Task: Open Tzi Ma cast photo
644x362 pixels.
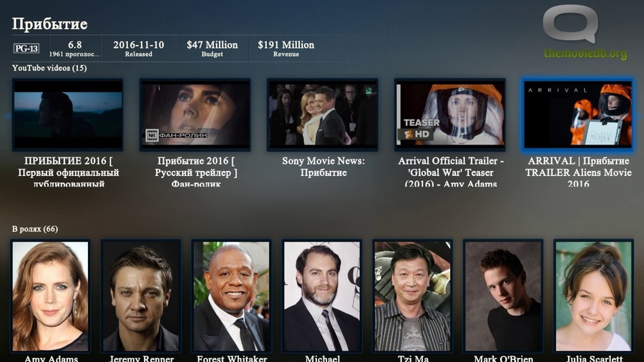Action: [412, 296]
